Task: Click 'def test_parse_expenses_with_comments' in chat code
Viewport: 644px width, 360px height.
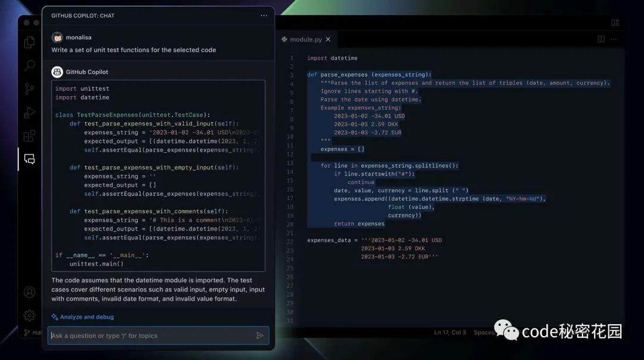Action: coord(148,211)
